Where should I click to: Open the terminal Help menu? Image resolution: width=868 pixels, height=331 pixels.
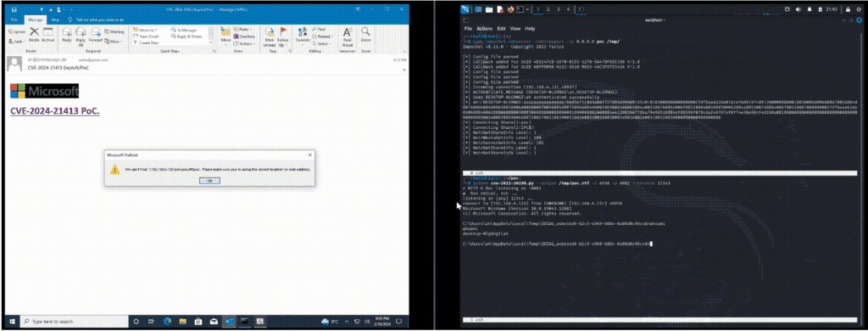530,28
